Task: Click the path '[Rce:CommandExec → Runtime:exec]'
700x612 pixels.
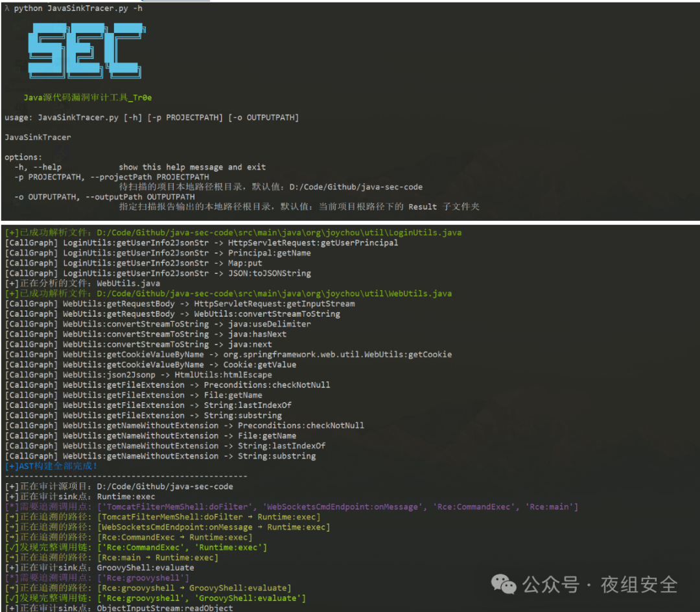Action: [x=175, y=538]
